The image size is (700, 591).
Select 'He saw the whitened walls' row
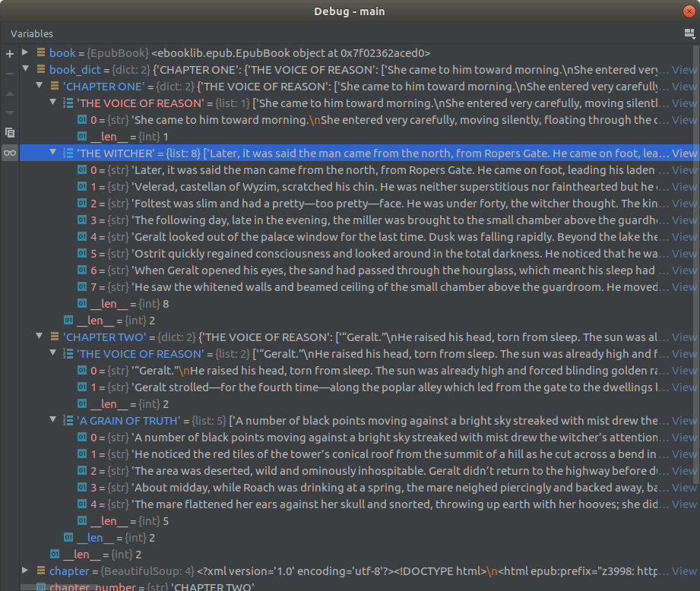coord(359,287)
